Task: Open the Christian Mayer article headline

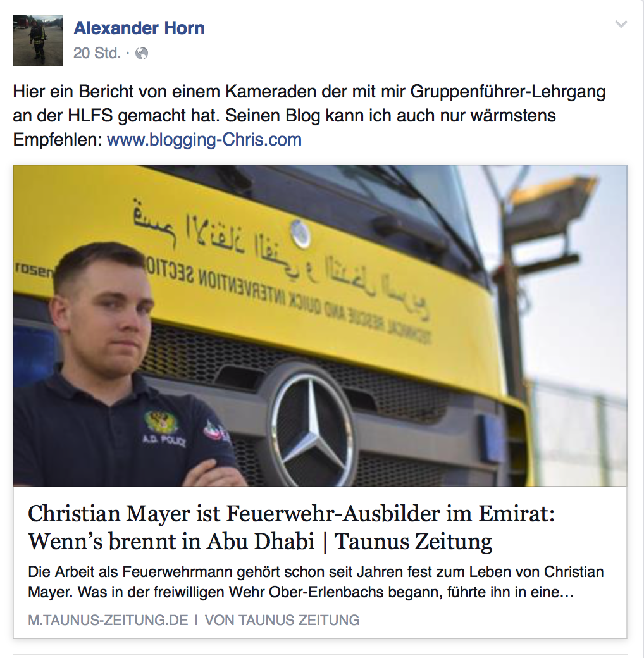Action: 292,527
